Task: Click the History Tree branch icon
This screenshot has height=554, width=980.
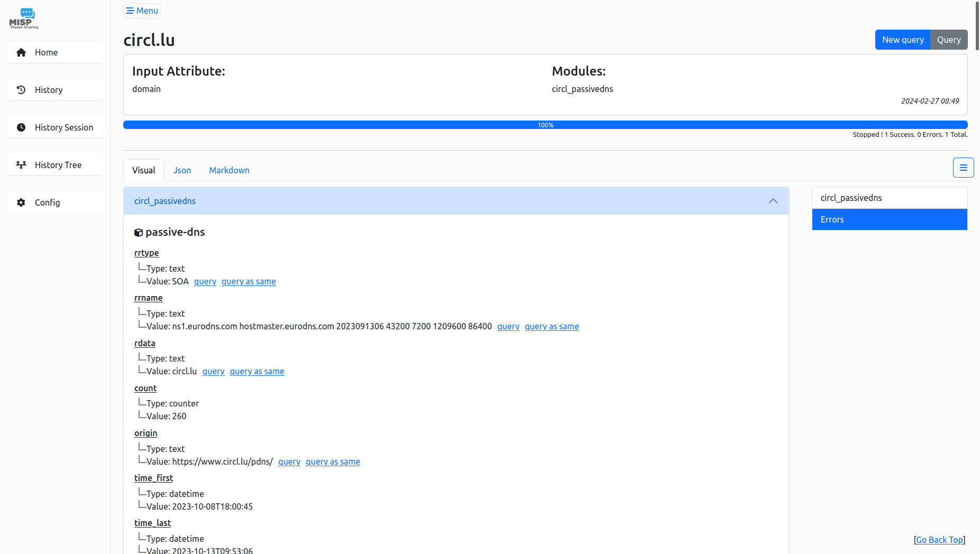Action: tap(21, 165)
